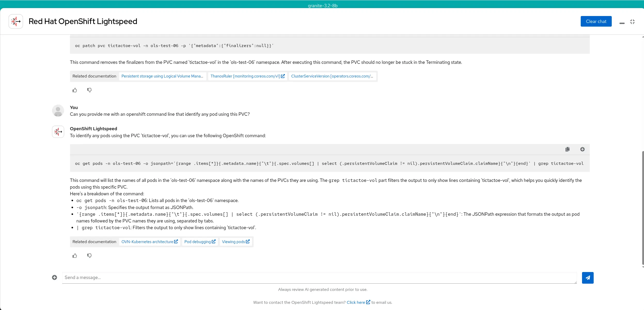Screen dimensions: 644x310
Task: Thumbs up the pods identification response
Action: click(75, 256)
